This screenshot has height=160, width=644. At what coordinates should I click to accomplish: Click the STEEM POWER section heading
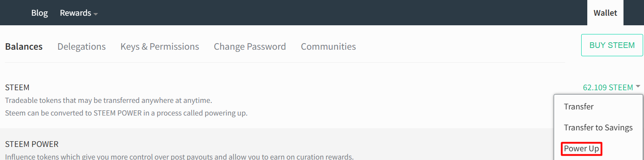coord(32,144)
